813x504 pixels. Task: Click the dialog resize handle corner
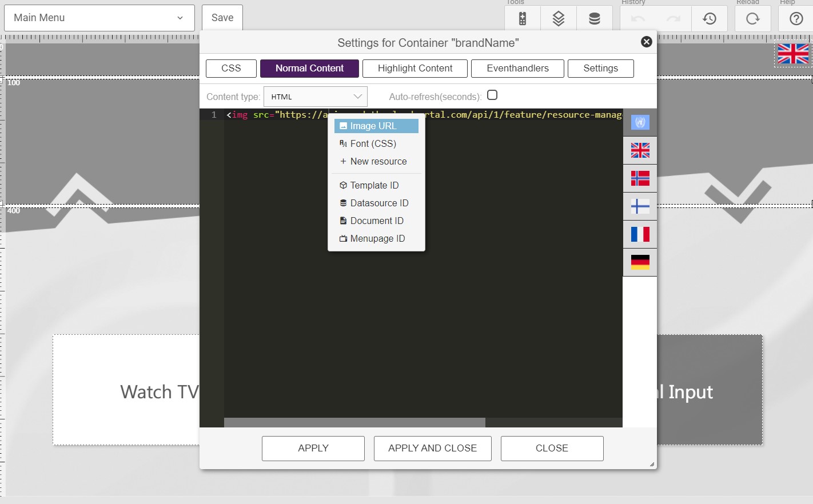tap(652, 464)
